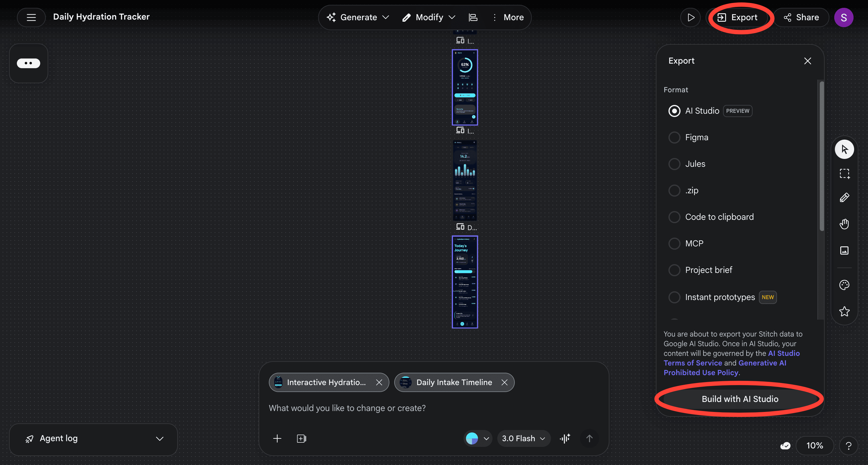
Task: Select Code to clipboard format
Action: pos(675,217)
